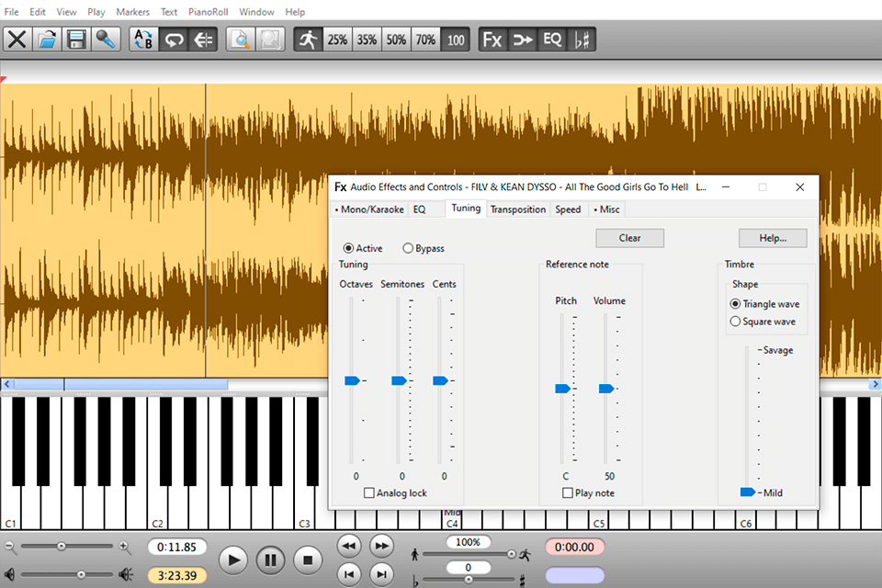This screenshot has width=882, height=588.
Task: Check the Play note checkbox
Action: [567, 492]
